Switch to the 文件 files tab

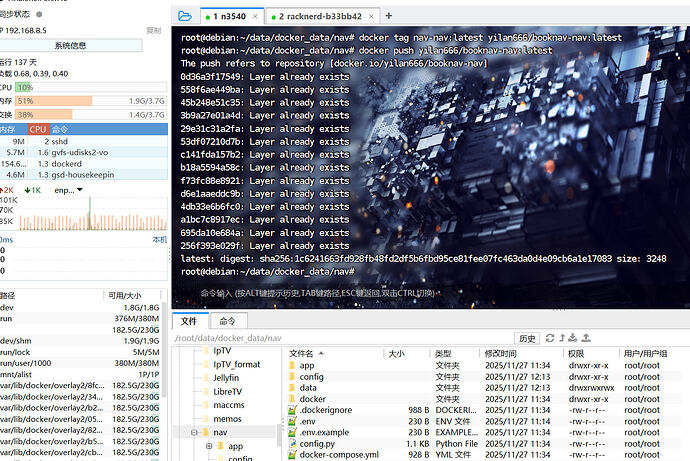tap(189, 321)
